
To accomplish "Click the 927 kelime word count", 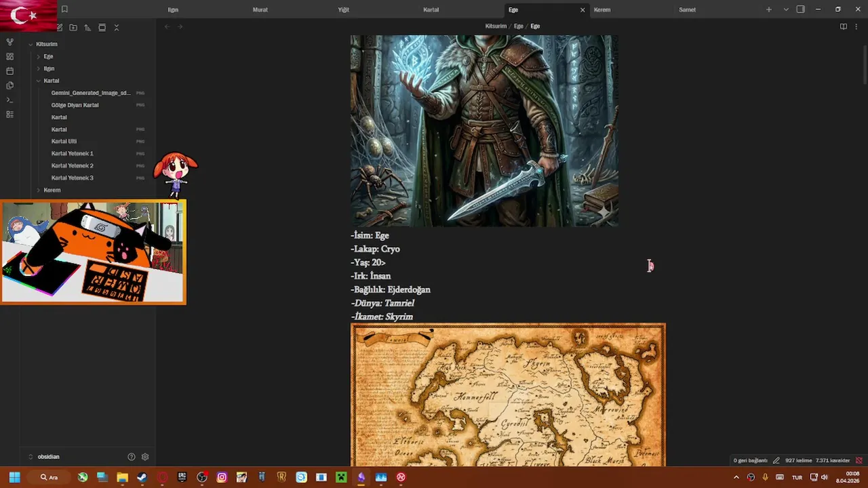I will 798,460.
